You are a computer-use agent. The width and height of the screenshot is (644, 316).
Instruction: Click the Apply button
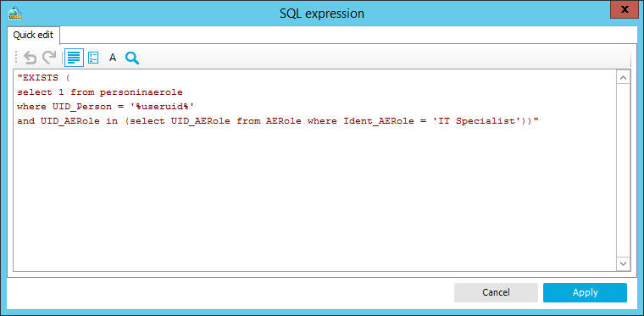pos(585,292)
